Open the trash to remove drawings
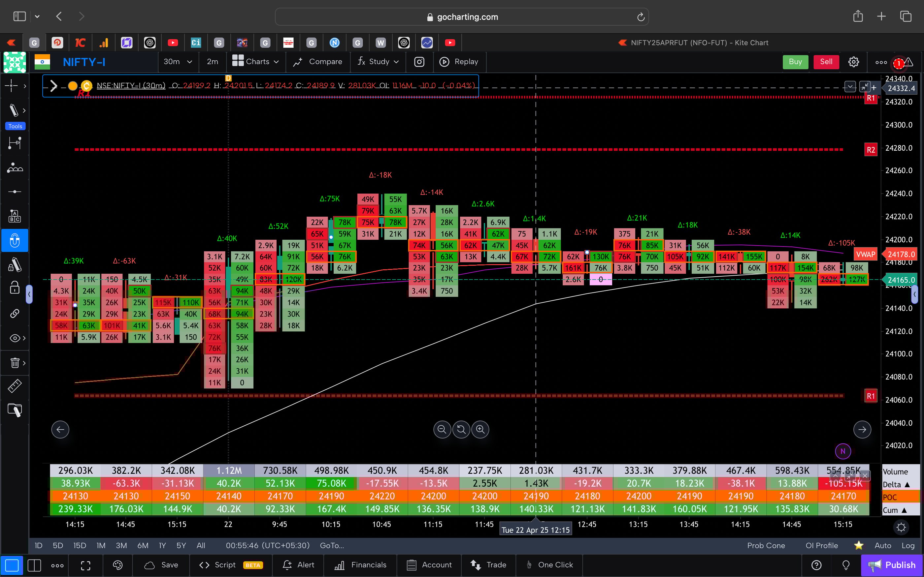 (x=15, y=363)
